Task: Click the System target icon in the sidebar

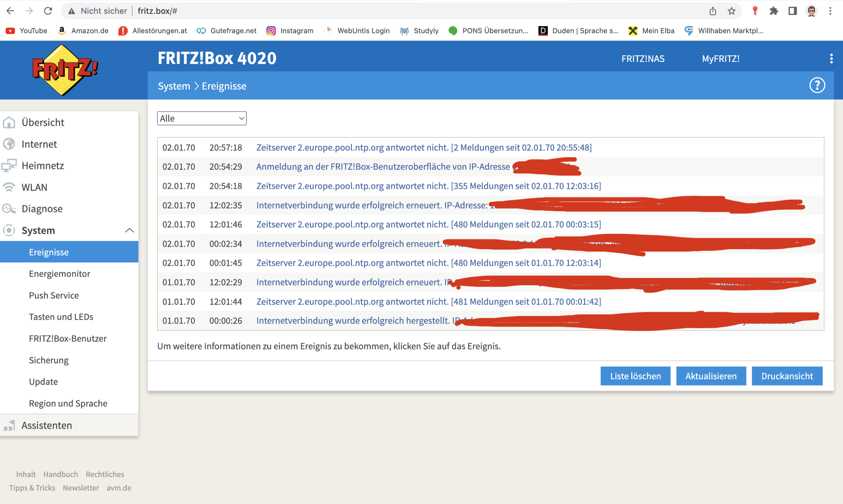Action: point(9,230)
